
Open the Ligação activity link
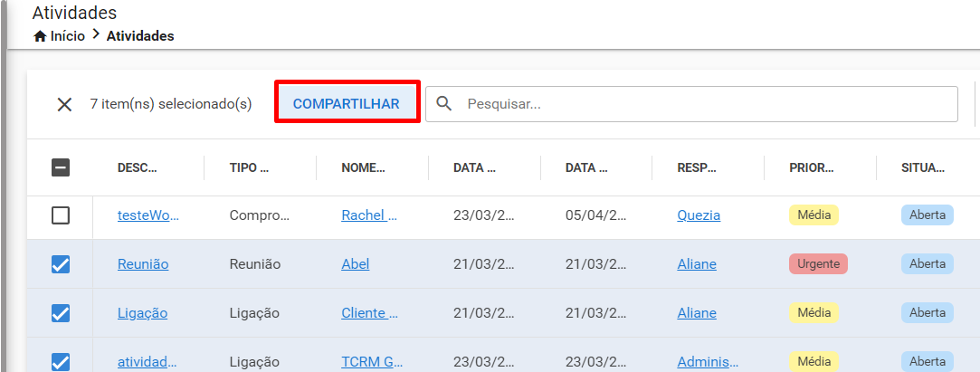142,313
